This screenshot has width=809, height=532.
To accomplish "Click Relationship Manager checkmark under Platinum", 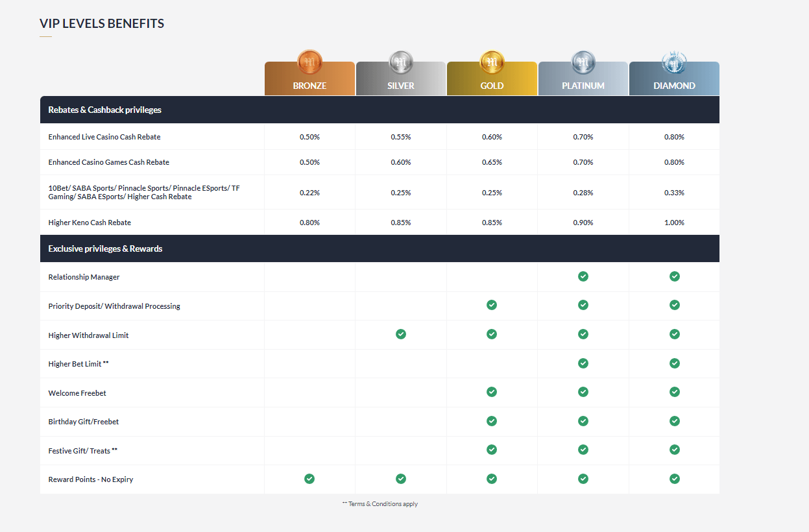I will [583, 276].
